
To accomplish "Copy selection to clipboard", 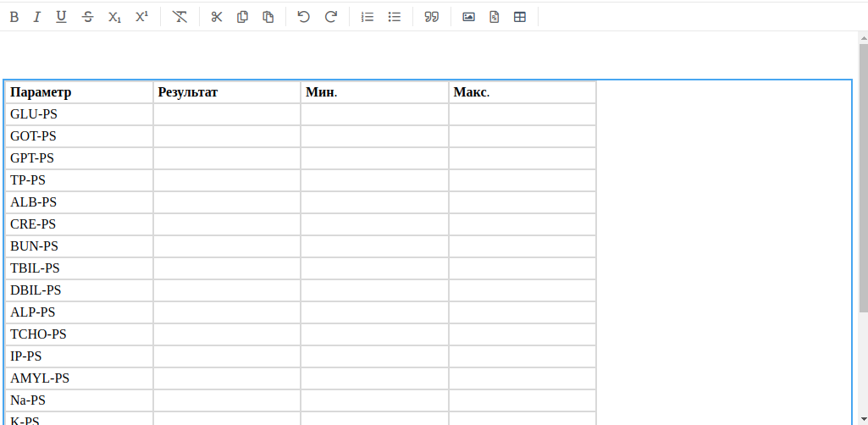I will point(242,17).
